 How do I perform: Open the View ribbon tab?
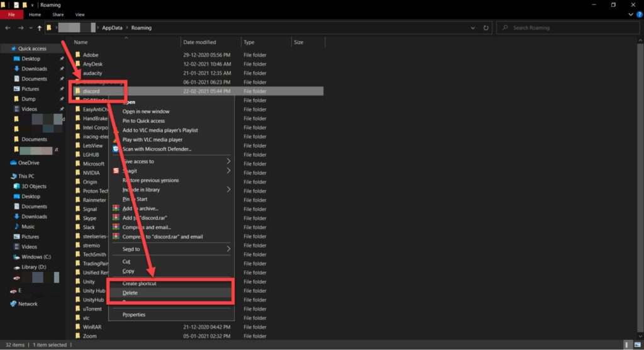click(80, 14)
